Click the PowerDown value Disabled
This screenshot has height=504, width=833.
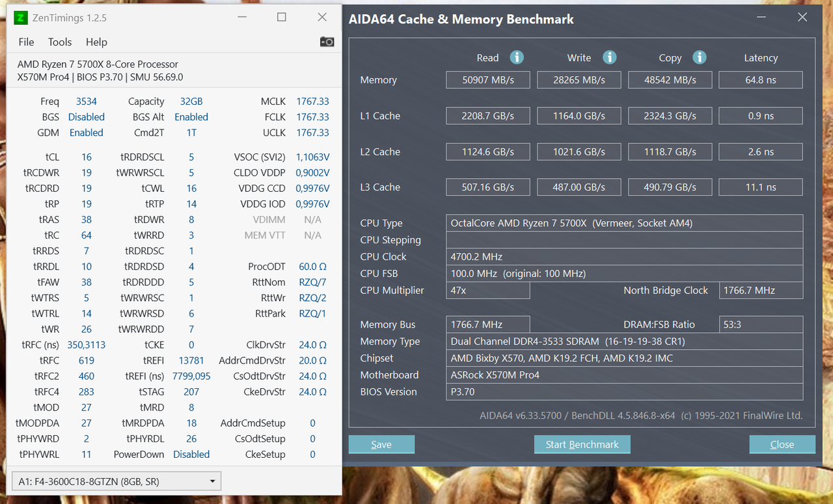click(191, 455)
